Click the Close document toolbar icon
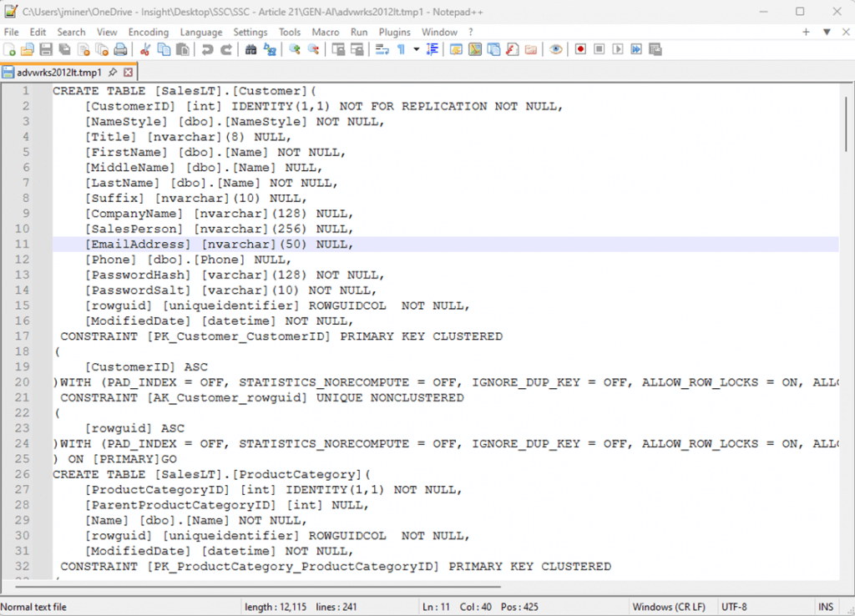Image resolution: width=855 pixels, height=616 pixels. [83, 49]
